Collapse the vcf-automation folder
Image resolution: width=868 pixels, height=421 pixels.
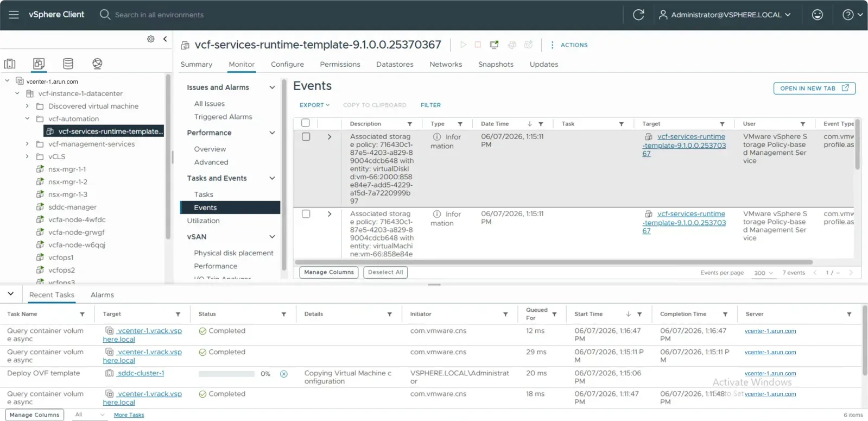point(27,118)
